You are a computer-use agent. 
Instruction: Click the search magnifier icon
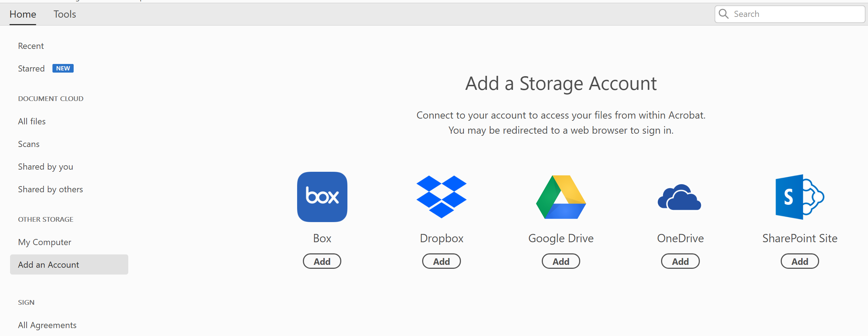(x=724, y=14)
